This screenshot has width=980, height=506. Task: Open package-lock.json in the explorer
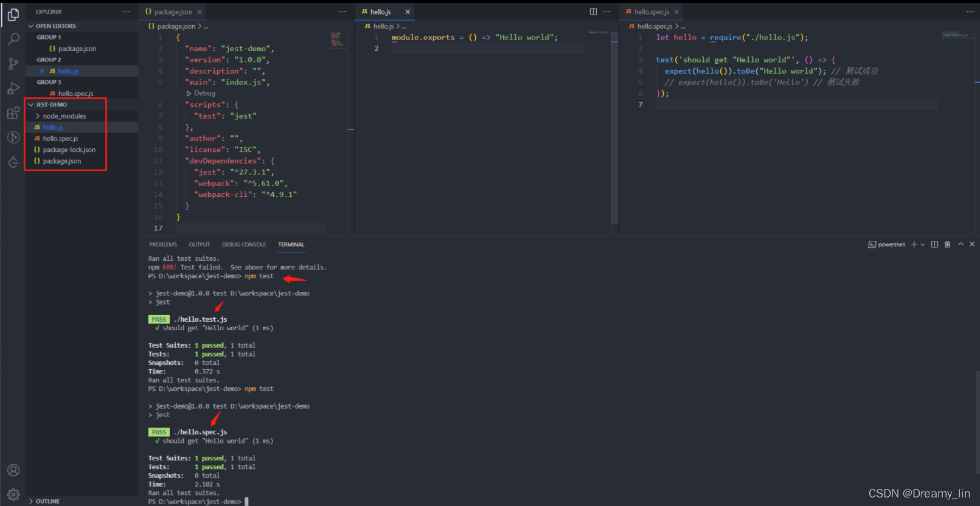[69, 150]
